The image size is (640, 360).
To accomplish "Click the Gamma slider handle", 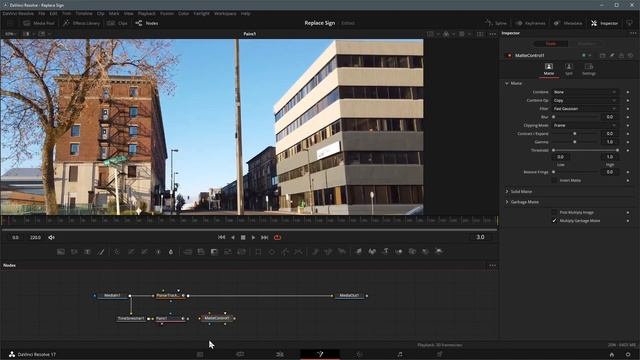I will pyautogui.click(x=575, y=142).
